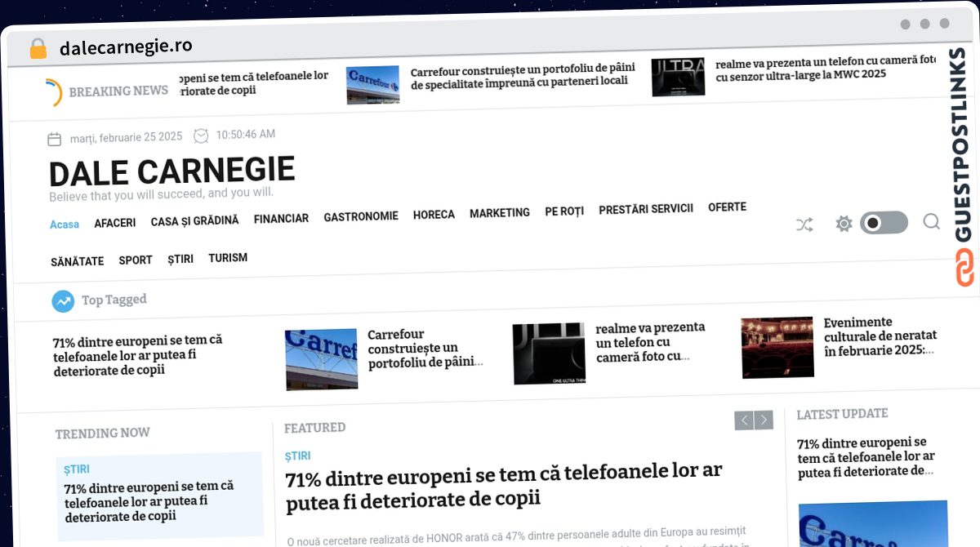Click the dalecarnegie.ro address bar URL
The image size is (980, 547).
[126, 47]
